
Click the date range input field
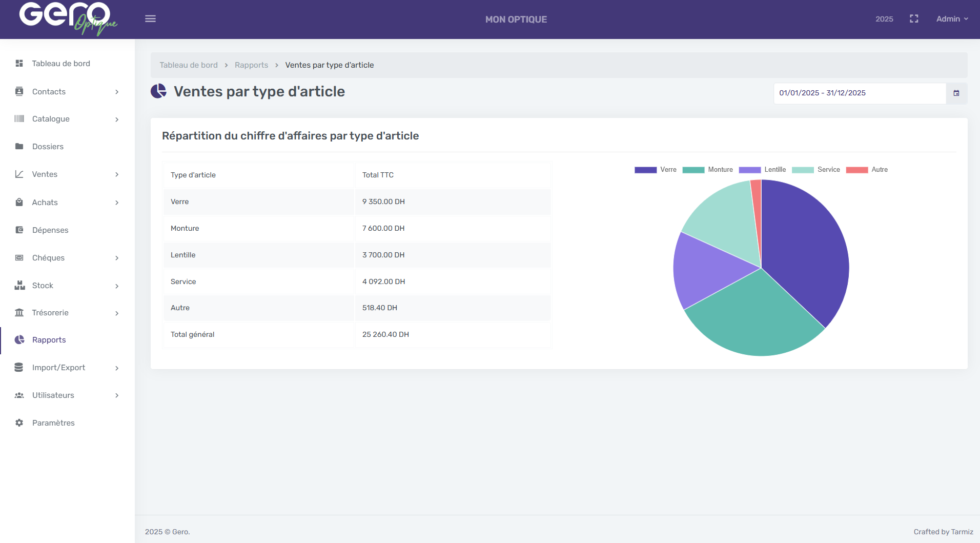859,93
